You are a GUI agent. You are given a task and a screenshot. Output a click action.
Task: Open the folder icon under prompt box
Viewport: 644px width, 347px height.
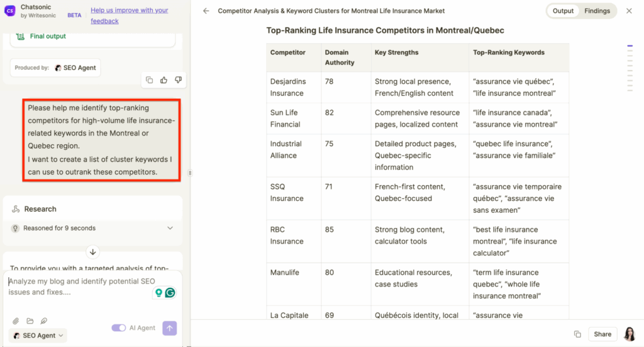click(x=30, y=321)
